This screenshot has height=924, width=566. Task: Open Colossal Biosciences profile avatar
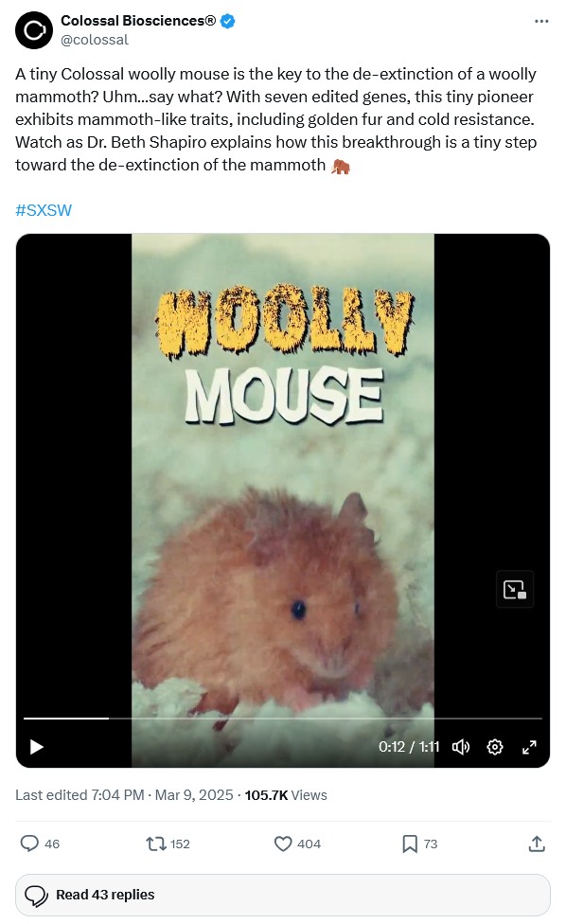[34, 30]
